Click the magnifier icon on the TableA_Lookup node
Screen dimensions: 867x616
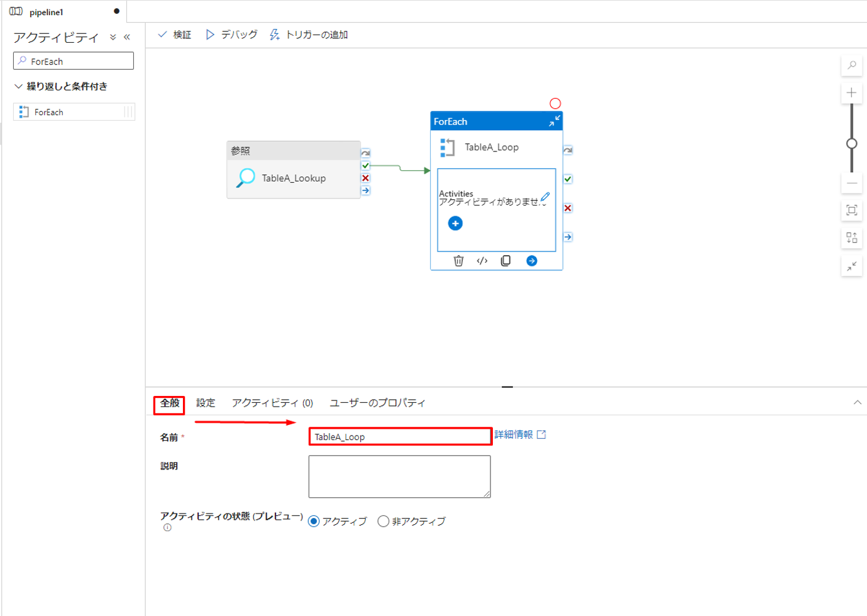coord(246,178)
